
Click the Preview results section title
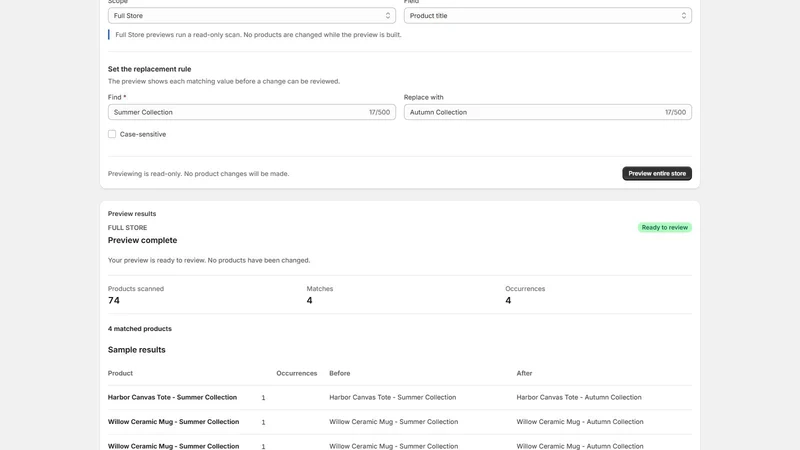point(132,214)
